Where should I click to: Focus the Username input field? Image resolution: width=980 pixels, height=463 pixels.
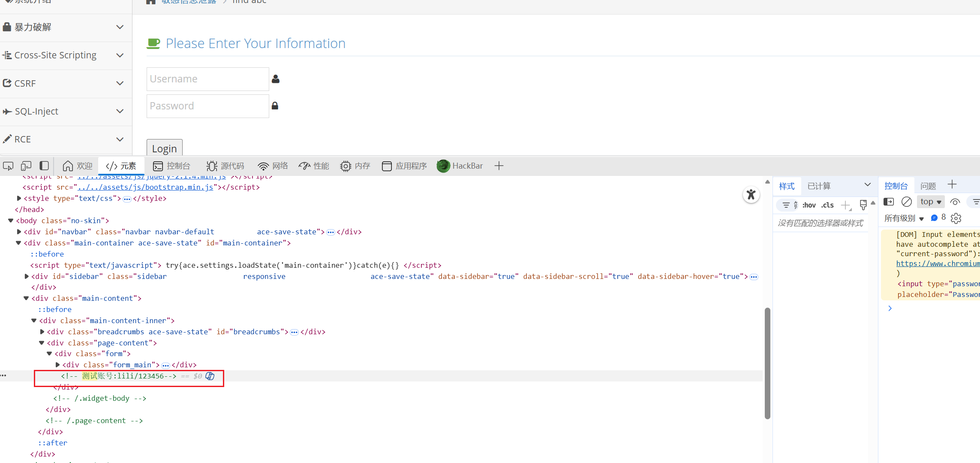(208, 79)
